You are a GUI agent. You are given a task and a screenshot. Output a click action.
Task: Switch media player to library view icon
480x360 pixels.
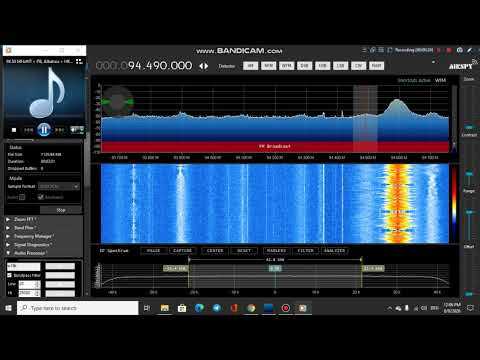point(79,61)
